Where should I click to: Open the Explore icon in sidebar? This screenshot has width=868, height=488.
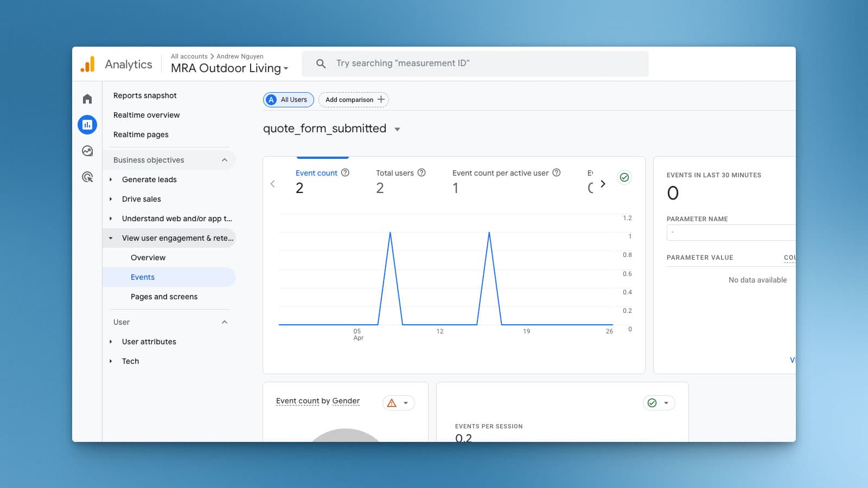coord(87,151)
